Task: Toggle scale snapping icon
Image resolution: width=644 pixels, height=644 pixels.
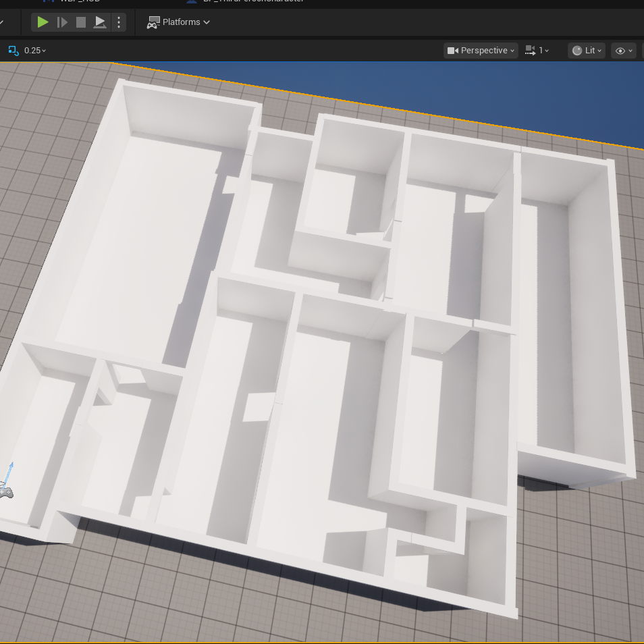Action: 14,51
